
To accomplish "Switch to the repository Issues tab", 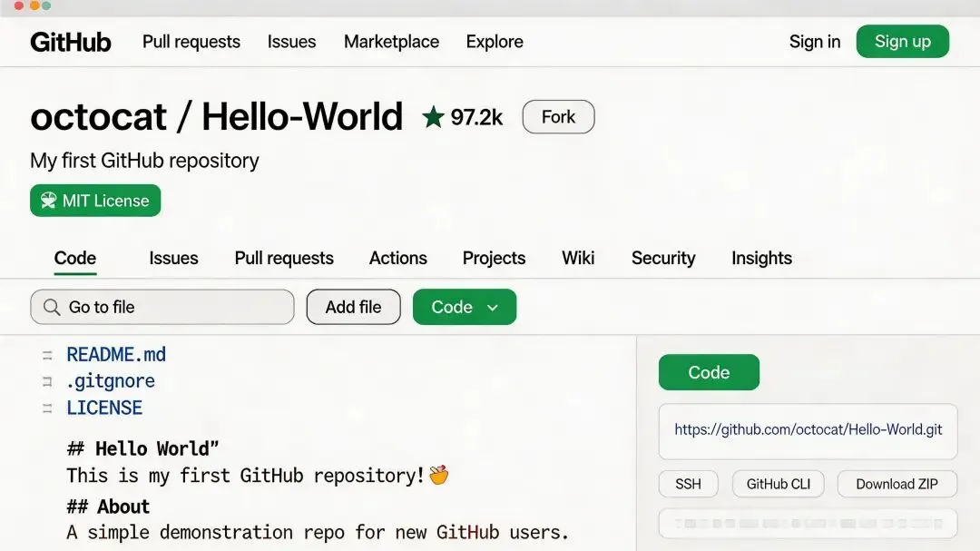I will (x=173, y=259).
